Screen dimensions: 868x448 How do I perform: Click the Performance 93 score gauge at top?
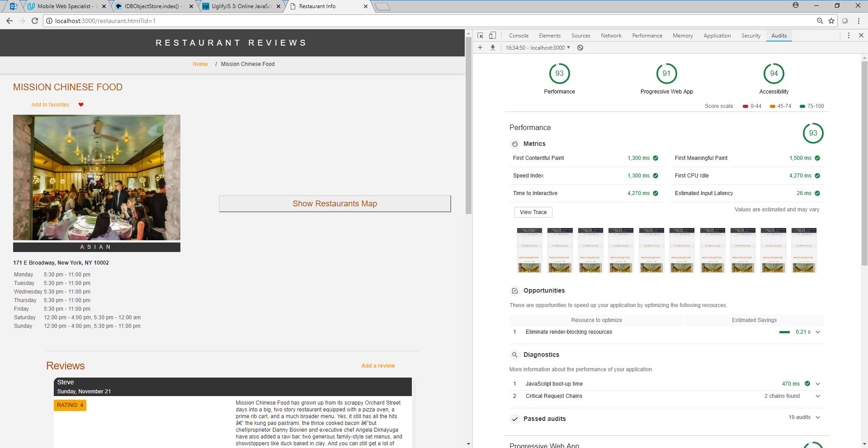pyautogui.click(x=559, y=74)
